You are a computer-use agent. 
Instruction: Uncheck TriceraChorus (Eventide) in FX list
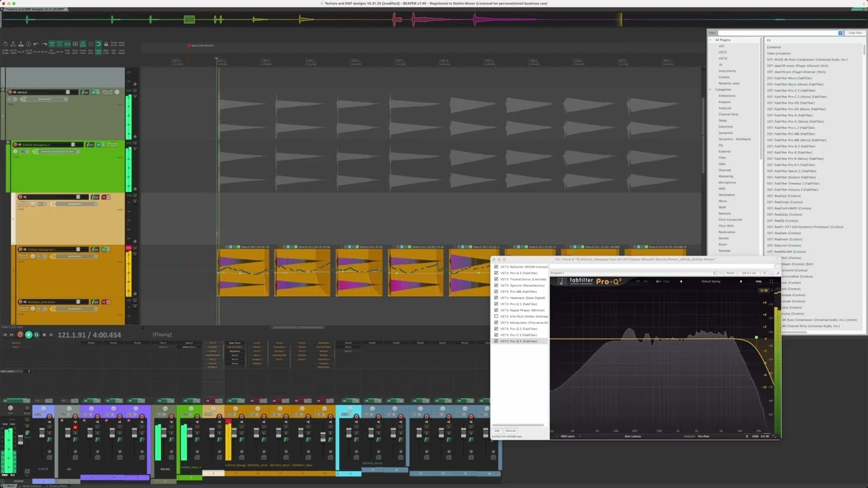(496, 279)
